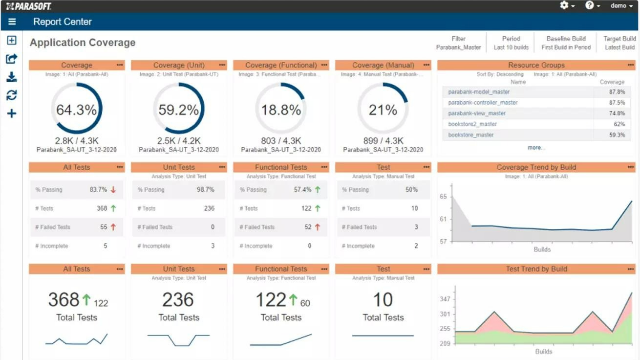Open the settings gear menu

tap(567, 5)
